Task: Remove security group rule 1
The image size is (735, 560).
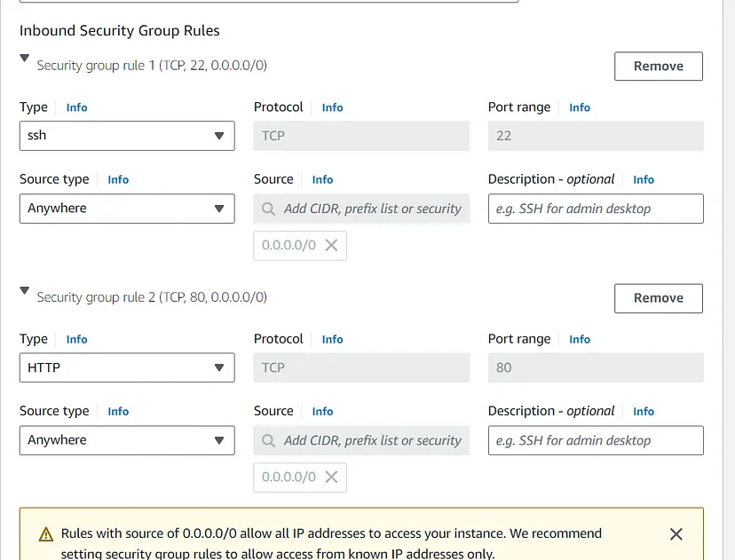Action: (658, 67)
